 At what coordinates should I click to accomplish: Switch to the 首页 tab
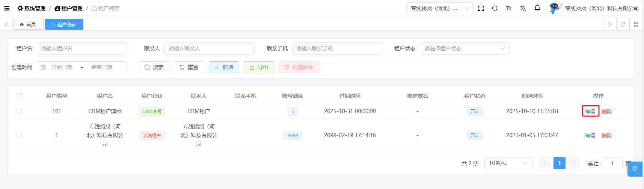click(x=29, y=24)
